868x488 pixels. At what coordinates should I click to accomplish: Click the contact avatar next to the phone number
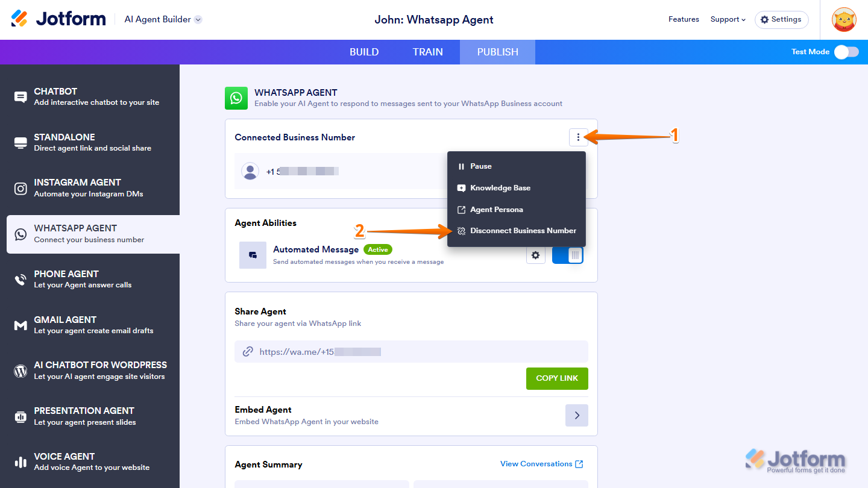(x=250, y=171)
